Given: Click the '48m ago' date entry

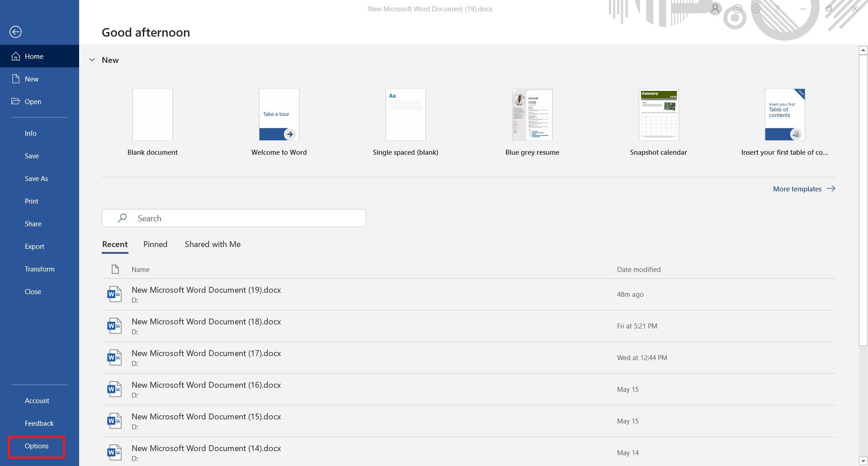Looking at the screenshot, I should (630, 294).
